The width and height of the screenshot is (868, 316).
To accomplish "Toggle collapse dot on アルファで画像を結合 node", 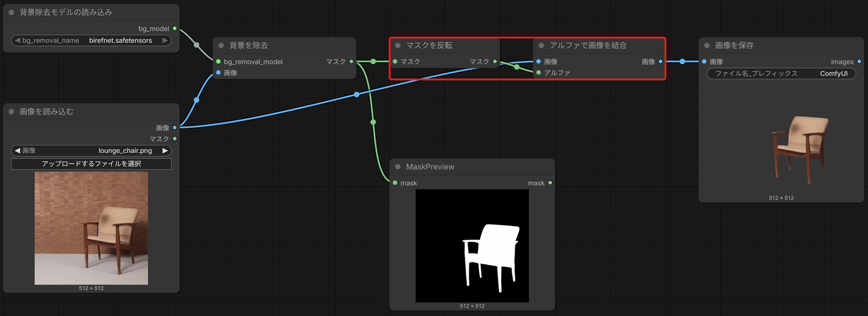I will click(x=541, y=46).
